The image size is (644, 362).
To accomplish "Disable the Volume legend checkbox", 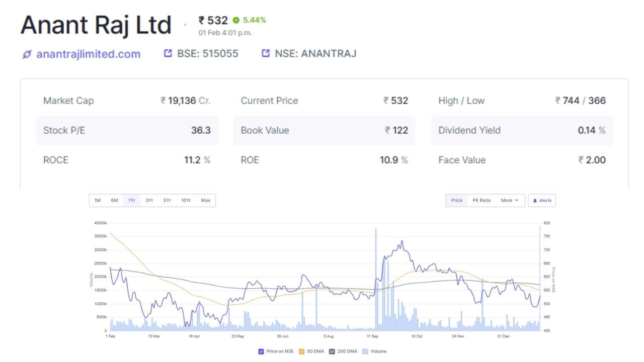I will click(365, 351).
